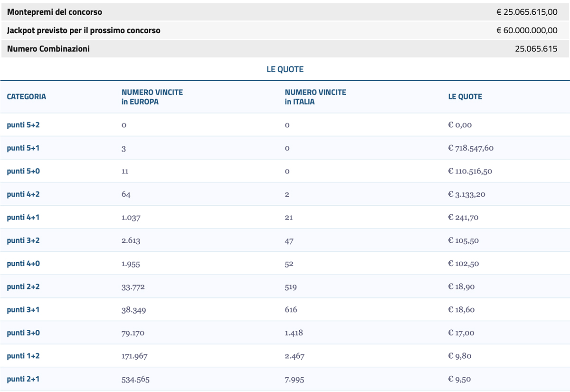This screenshot has height=392, width=570.
Task: Click the 1.418 Italy wins cell
Action: pyautogui.click(x=294, y=333)
